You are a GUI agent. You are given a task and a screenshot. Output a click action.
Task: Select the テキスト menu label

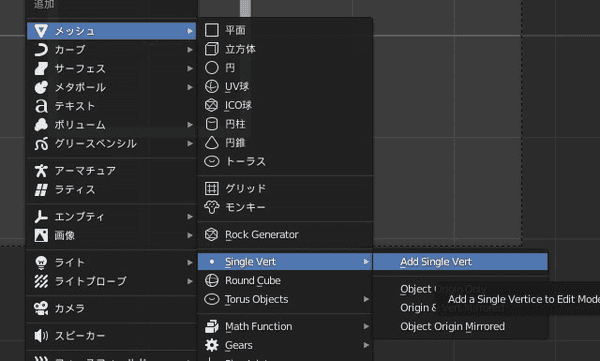tap(75, 106)
